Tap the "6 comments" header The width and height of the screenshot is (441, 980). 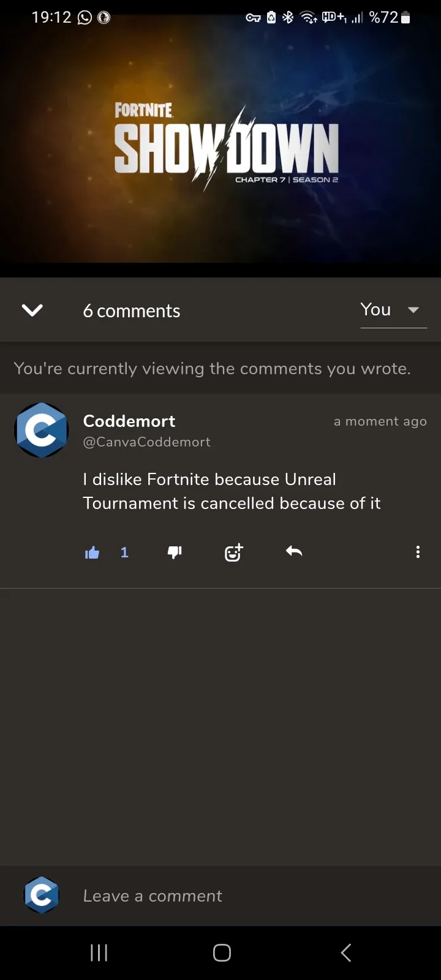(x=132, y=311)
